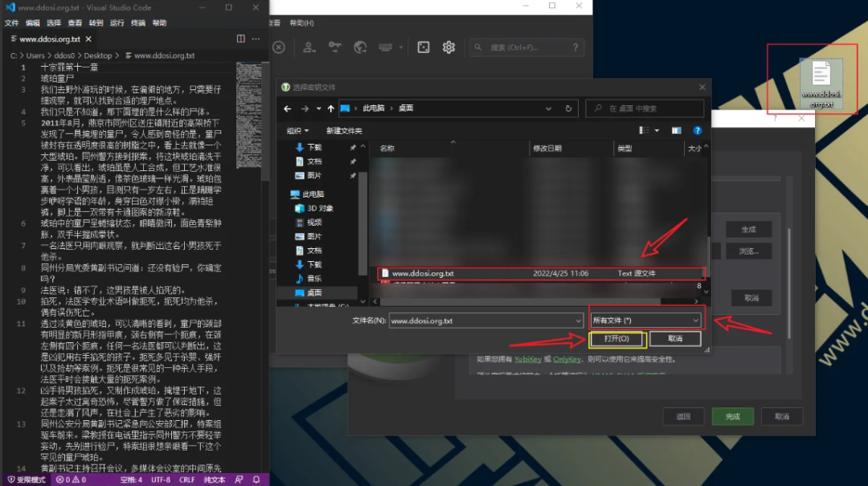Open KeePassXC auto-type dropdown arrow
This screenshot has width=868, height=486.
click(401, 47)
